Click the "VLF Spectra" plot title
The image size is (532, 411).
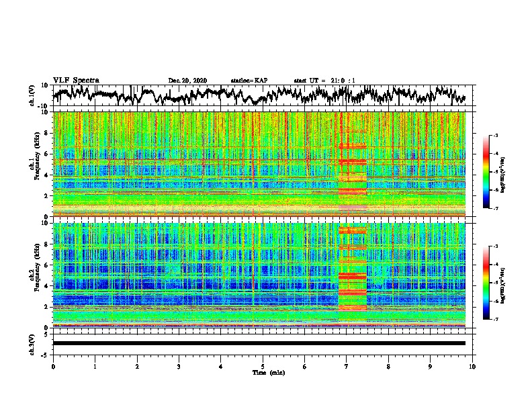76,80
